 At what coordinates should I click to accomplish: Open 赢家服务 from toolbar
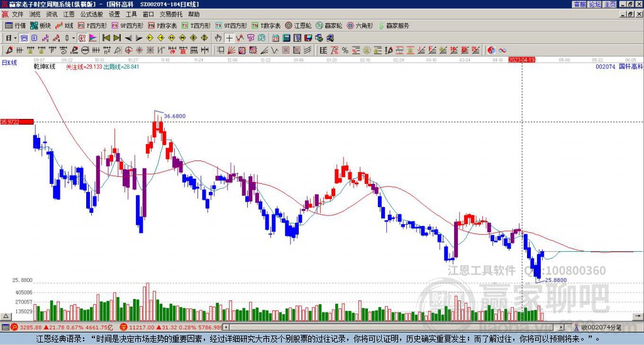click(394, 25)
